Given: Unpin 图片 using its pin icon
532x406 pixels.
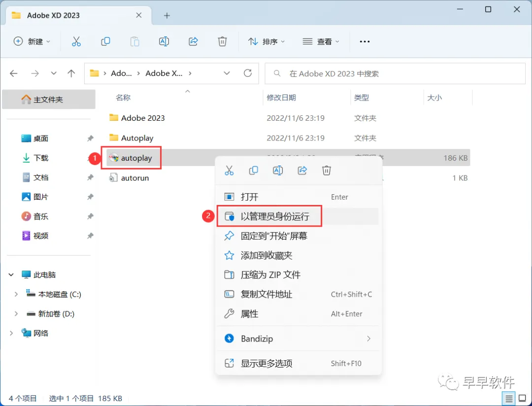Looking at the screenshot, I should [90, 197].
